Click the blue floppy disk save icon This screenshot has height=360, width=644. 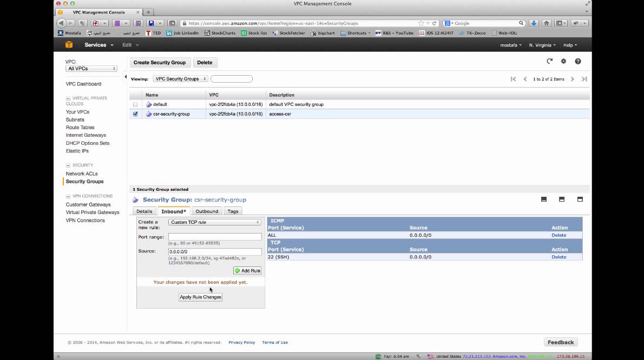(x=151, y=23)
